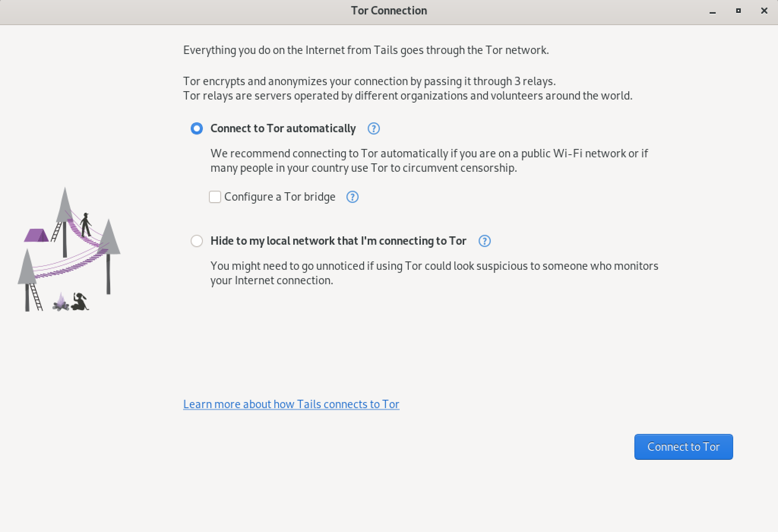Viewport: 778px width, 532px height.
Task: Open "Learn more about how Tails connects to Tor"
Action: pos(291,404)
